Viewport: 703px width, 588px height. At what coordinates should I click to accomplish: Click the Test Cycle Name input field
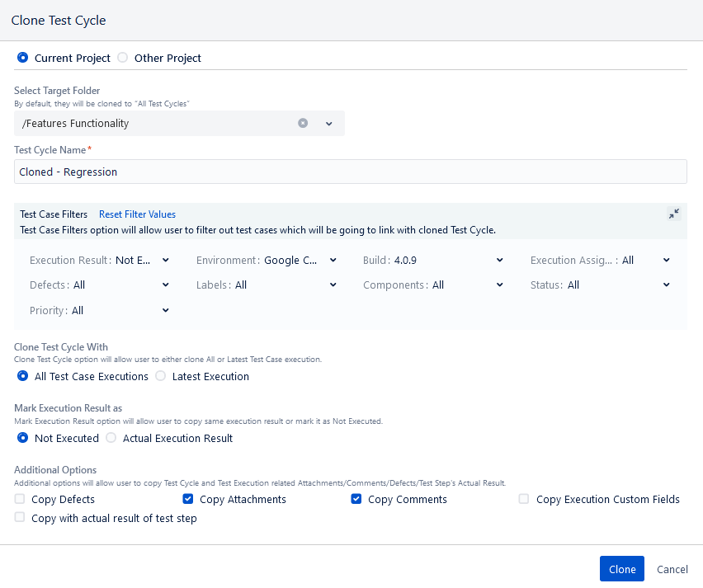(351, 172)
